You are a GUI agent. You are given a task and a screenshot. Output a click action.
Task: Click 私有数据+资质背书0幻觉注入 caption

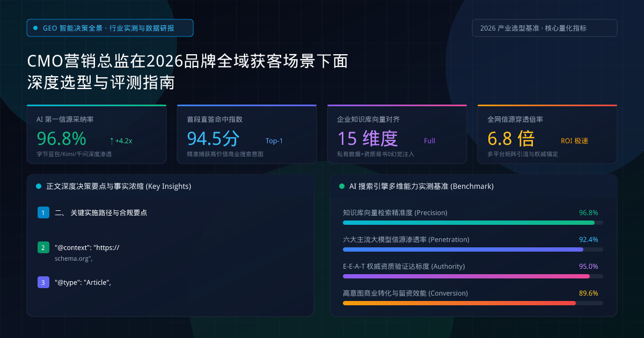tap(376, 154)
